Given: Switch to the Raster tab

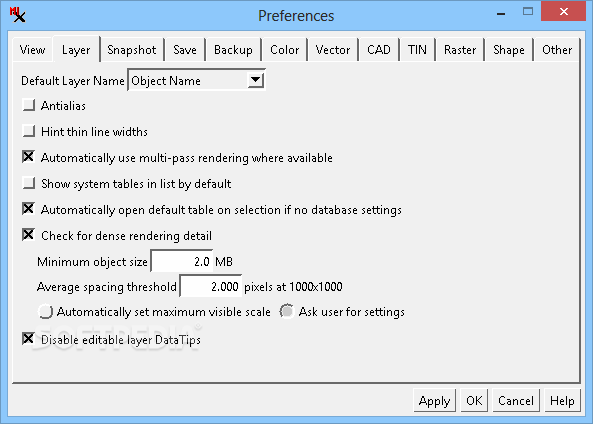Looking at the screenshot, I should (460, 50).
